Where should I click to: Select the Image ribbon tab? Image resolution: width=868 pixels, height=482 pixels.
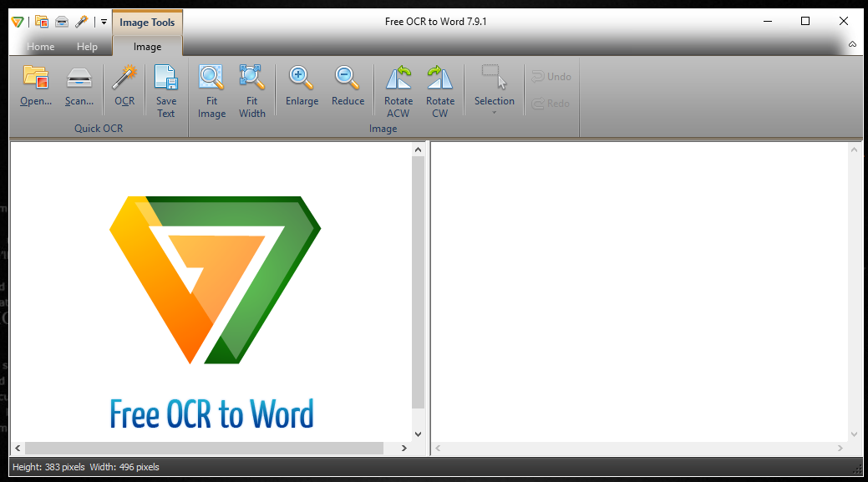click(x=147, y=47)
